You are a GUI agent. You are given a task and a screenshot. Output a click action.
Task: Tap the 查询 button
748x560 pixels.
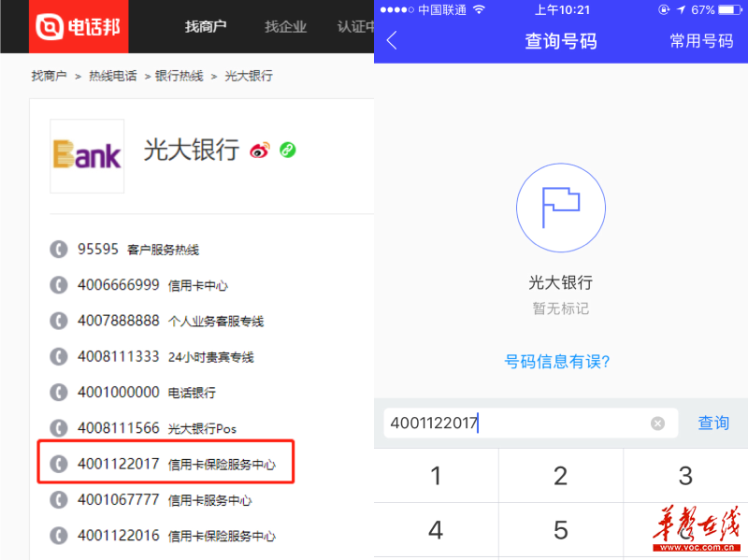click(713, 424)
